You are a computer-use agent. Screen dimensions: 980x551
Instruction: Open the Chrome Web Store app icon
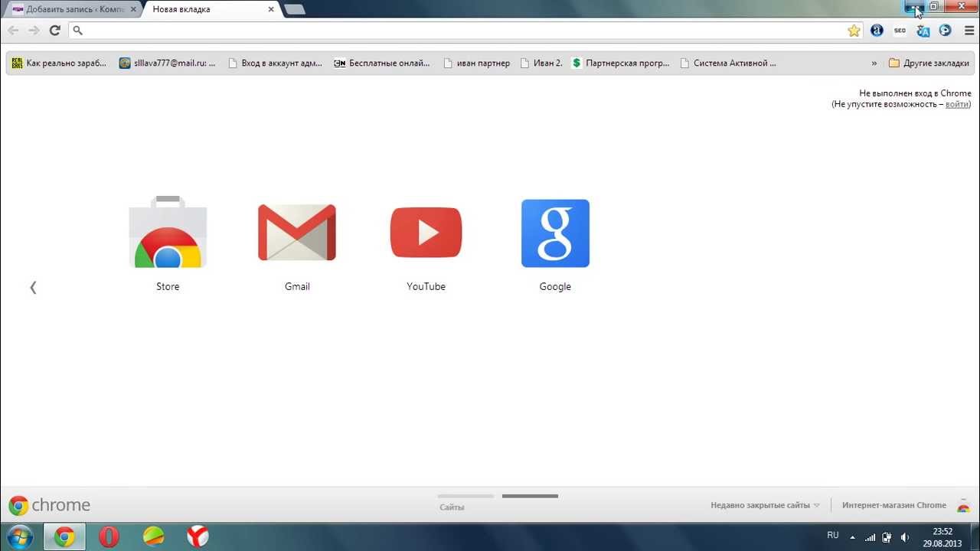click(168, 232)
